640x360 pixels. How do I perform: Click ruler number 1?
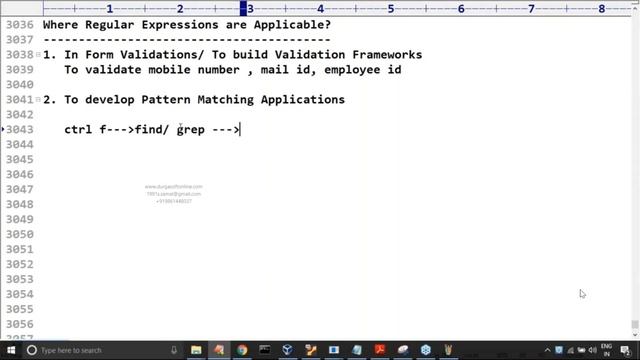pos(109,9)
